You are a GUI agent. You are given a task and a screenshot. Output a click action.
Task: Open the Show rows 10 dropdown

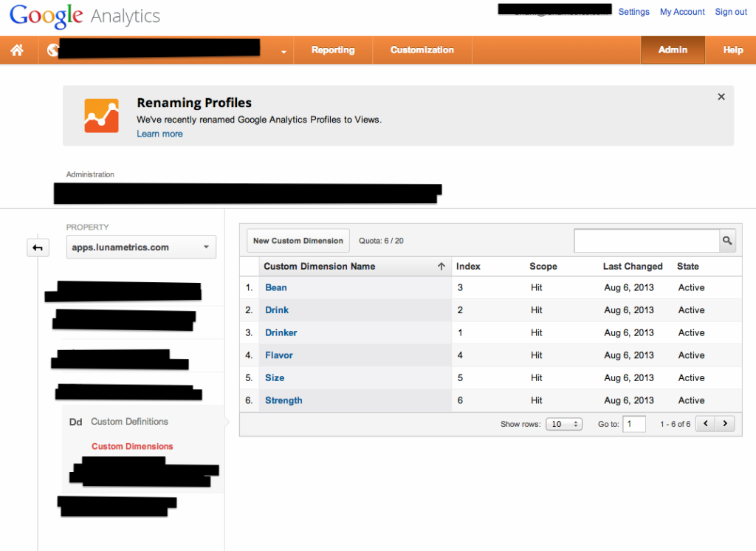click(564, 424)
